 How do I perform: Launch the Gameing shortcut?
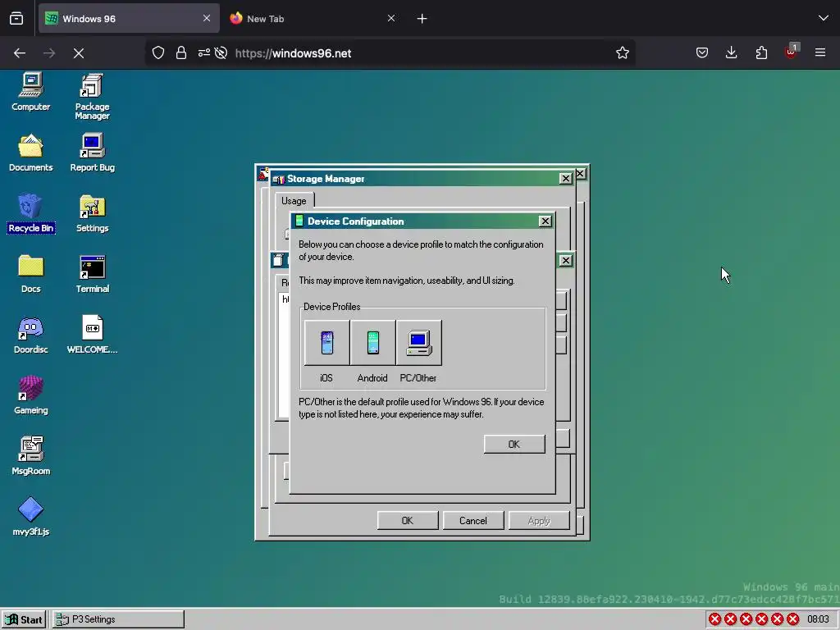click(x=30, y=395)
